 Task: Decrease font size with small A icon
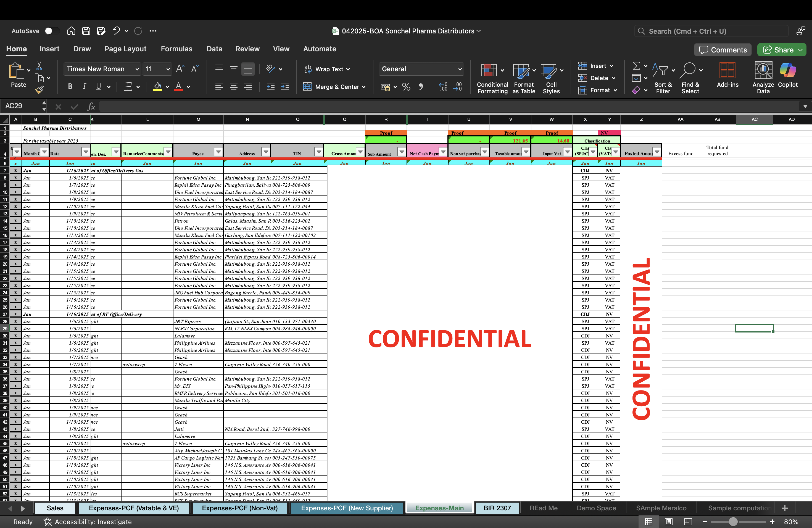(x=195, y=69)
